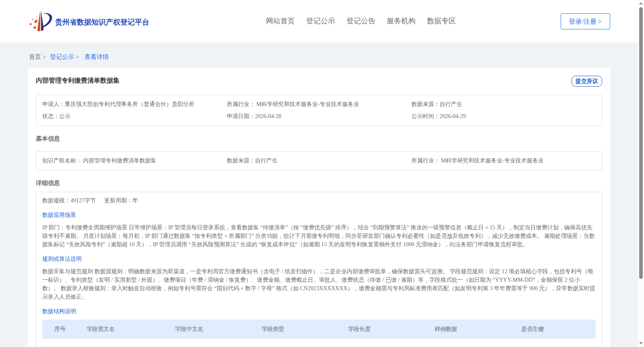This screenshot has height=347, width=644.
Task: Open the 数据专区 menu item
Action: pyautogui.click(x=441, y=21)
